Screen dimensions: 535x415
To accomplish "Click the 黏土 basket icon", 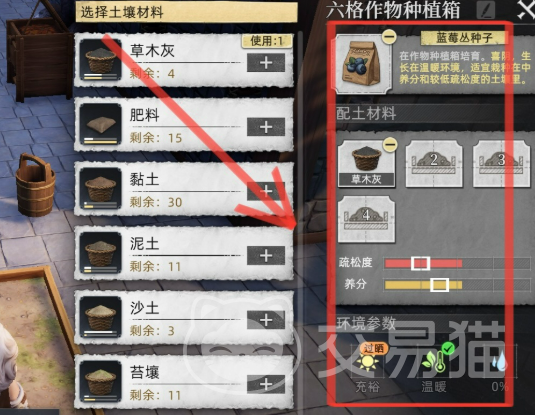I will (x=100, y=188).
